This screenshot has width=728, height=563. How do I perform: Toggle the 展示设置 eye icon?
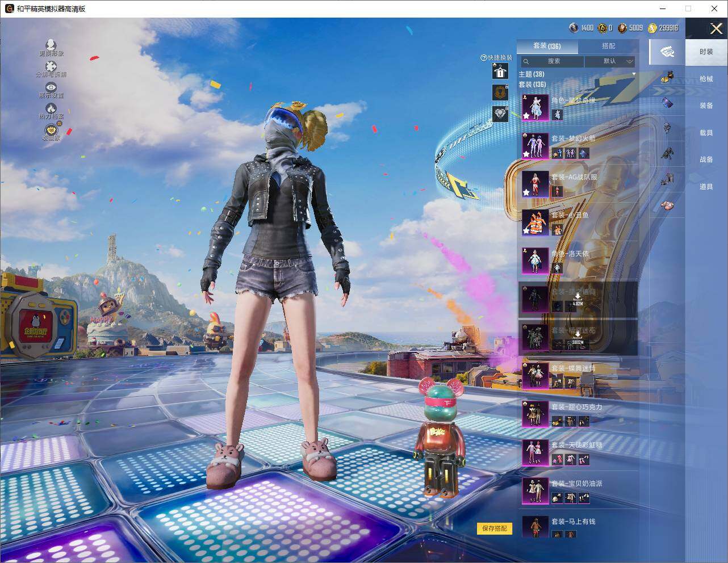(x=51, y=87)
